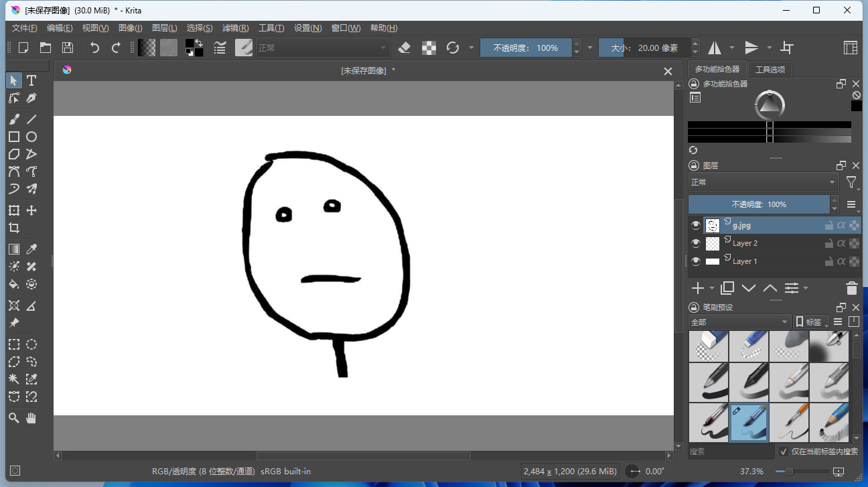Expand the blending mode dropdown in the top toolbar
Viewport: 868px width, 487px height.
(x=323, y=48)
